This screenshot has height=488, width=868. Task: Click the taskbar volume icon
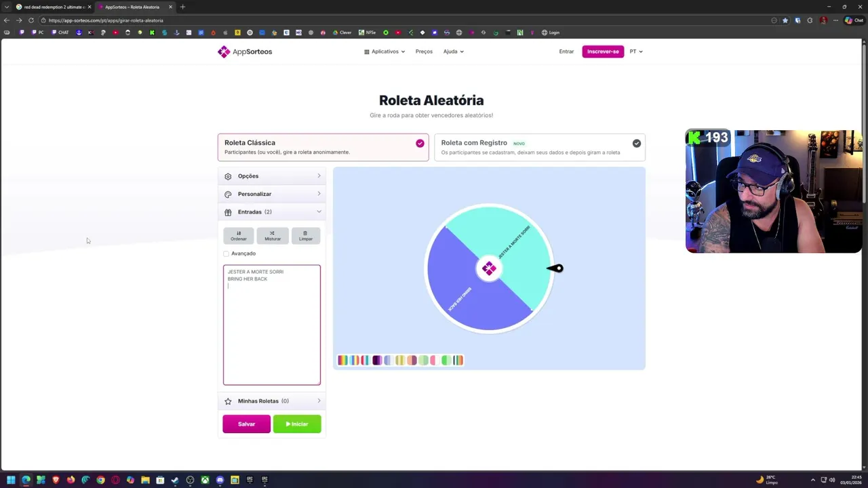point(833,480)
